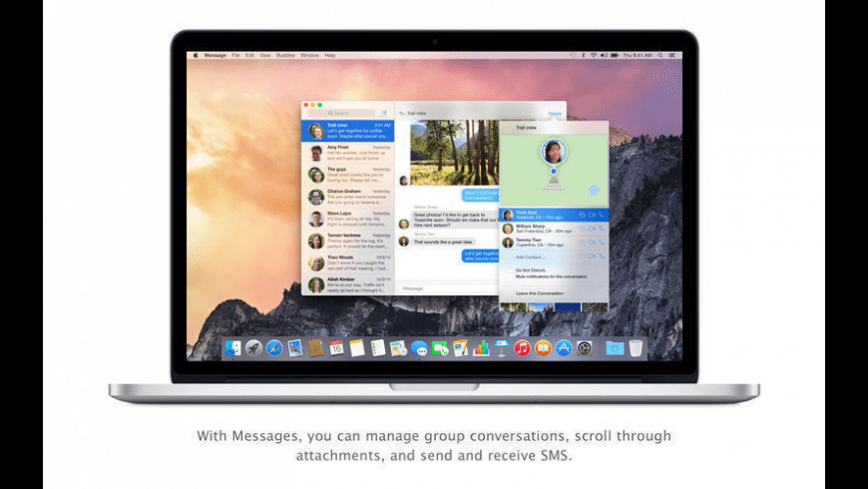The image size is (868, 489).
Task: Click Yomi Arai's map location pin
Action: pos(554,153)
